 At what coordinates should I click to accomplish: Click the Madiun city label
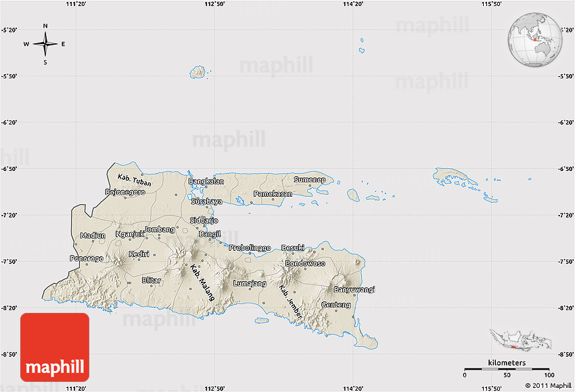93,235
